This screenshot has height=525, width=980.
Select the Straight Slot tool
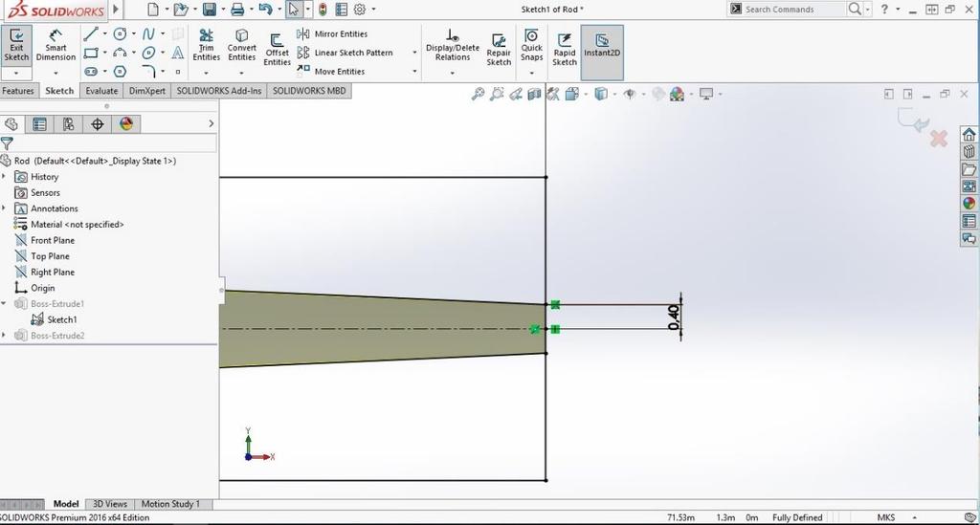(91, 71)
